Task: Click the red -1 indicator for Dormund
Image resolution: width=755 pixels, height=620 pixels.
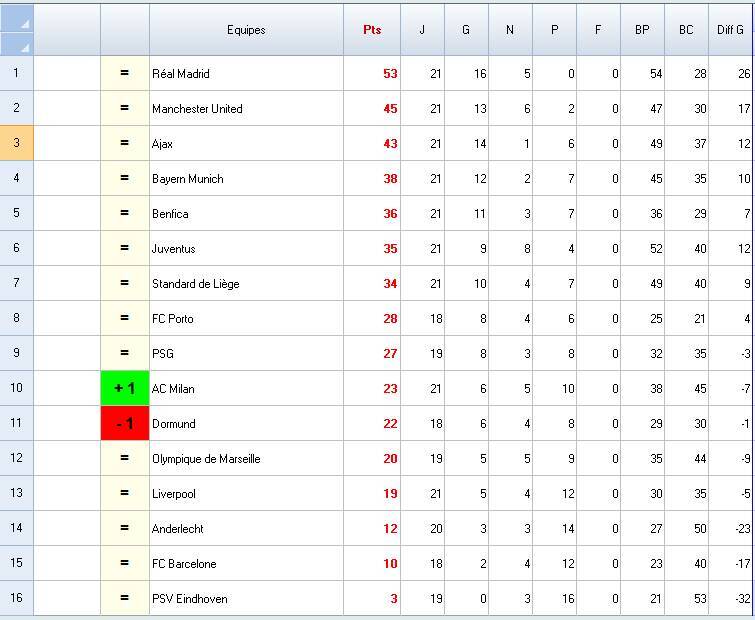Action: pos(125,423)
